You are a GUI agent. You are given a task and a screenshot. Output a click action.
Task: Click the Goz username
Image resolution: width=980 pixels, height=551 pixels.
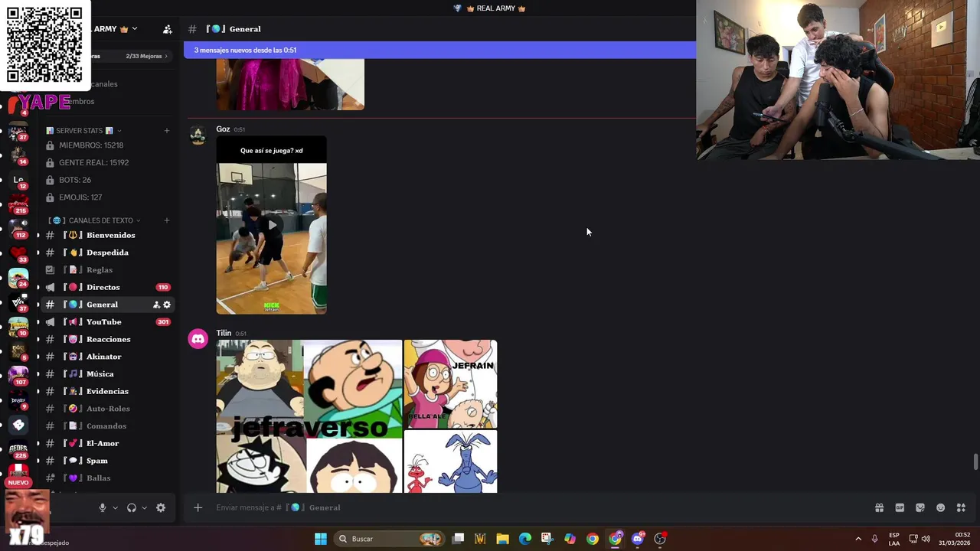tap(223, 129)
